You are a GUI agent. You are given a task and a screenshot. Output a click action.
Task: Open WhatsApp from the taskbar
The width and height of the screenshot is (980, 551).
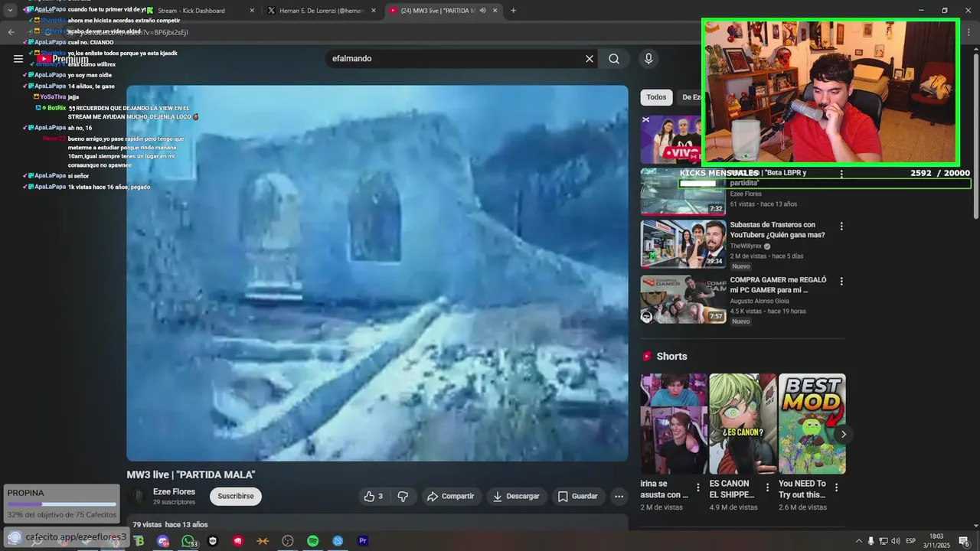click(188, 541)
